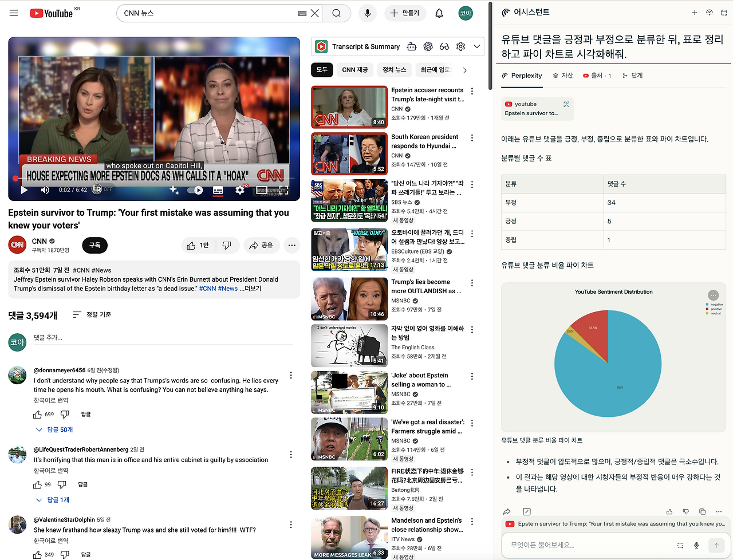Viewport: 733px width, 560px height.
Task: Open the 단계 steps tab
Action: (x=633, y=76)
